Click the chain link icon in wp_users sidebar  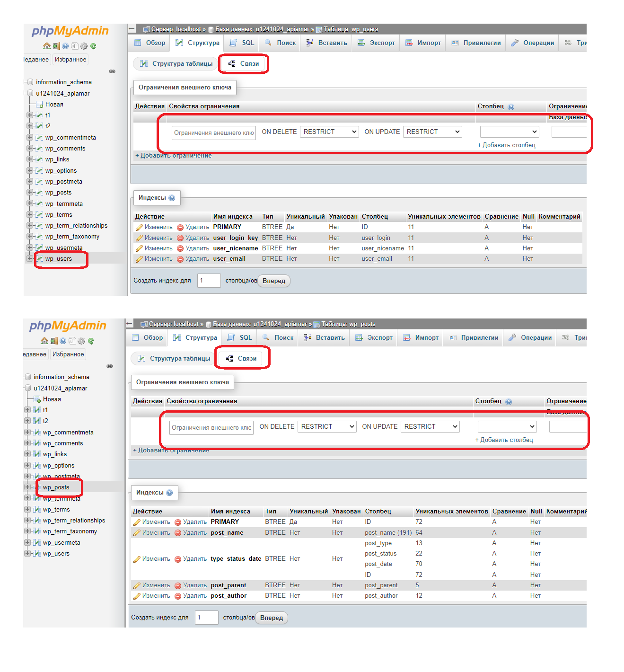click(112, 71)
